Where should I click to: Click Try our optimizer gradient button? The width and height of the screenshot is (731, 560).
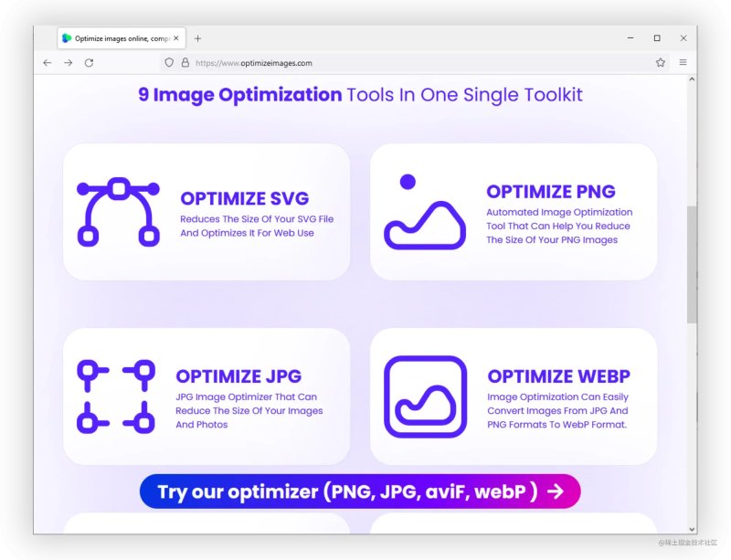(360, 491)
